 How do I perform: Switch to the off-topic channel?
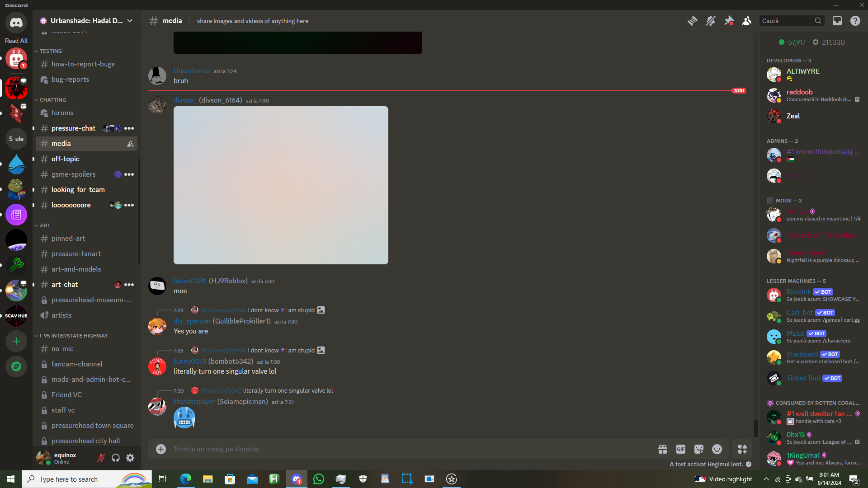(66, 159)
